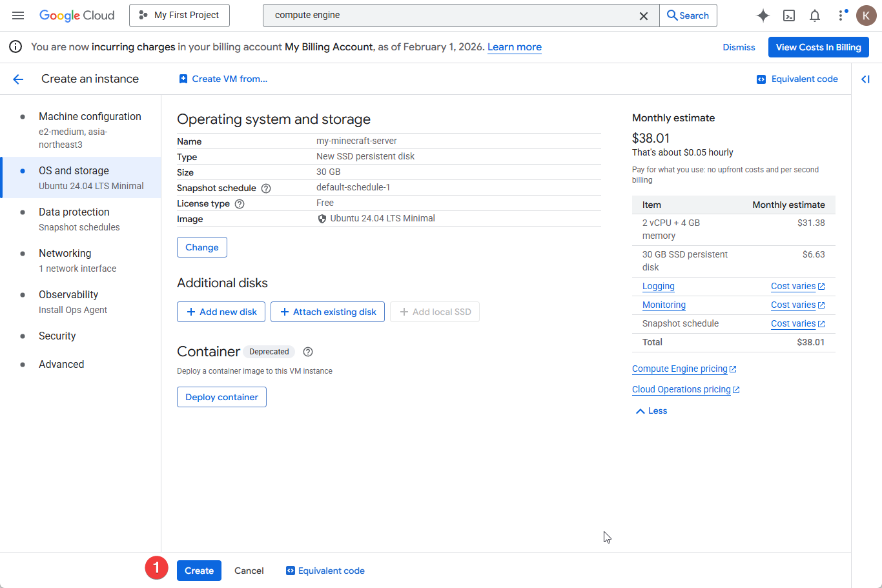Open the Logging pricing item link

(658, 286)
